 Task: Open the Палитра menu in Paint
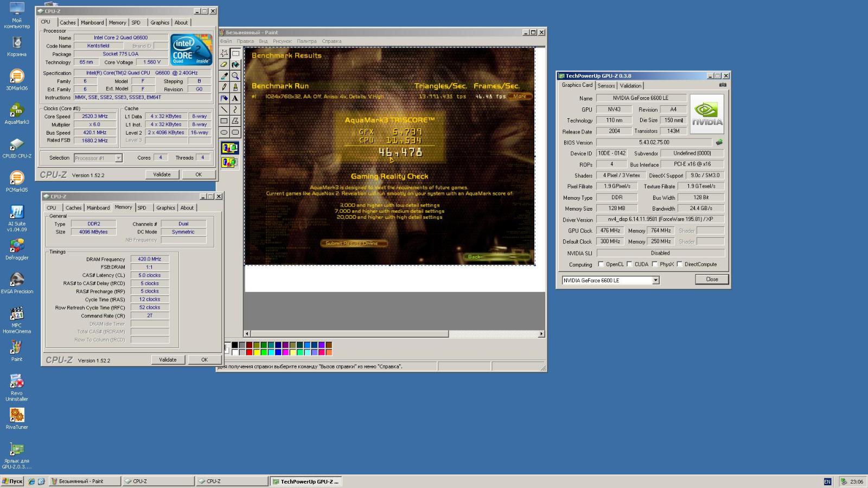pyautogui.click(x=307, y=41)
